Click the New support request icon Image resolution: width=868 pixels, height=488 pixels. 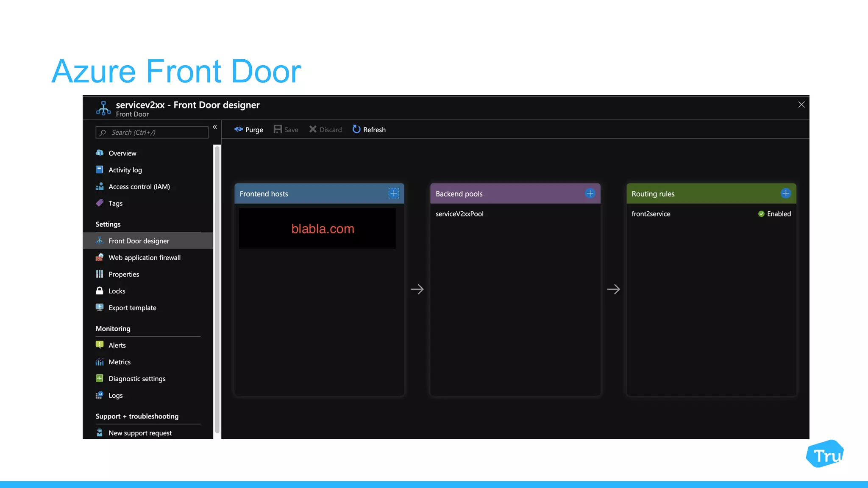tap(100, 433)
